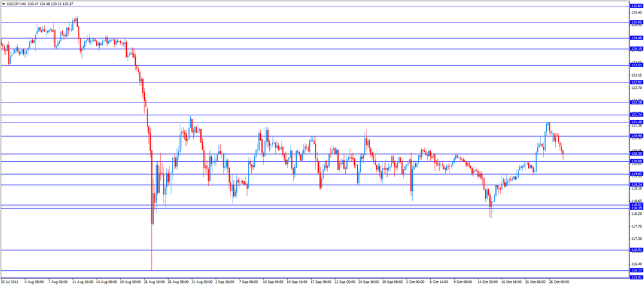Click the 120.98 price level label
Viewport: 644px width, 285px height.
637,136
